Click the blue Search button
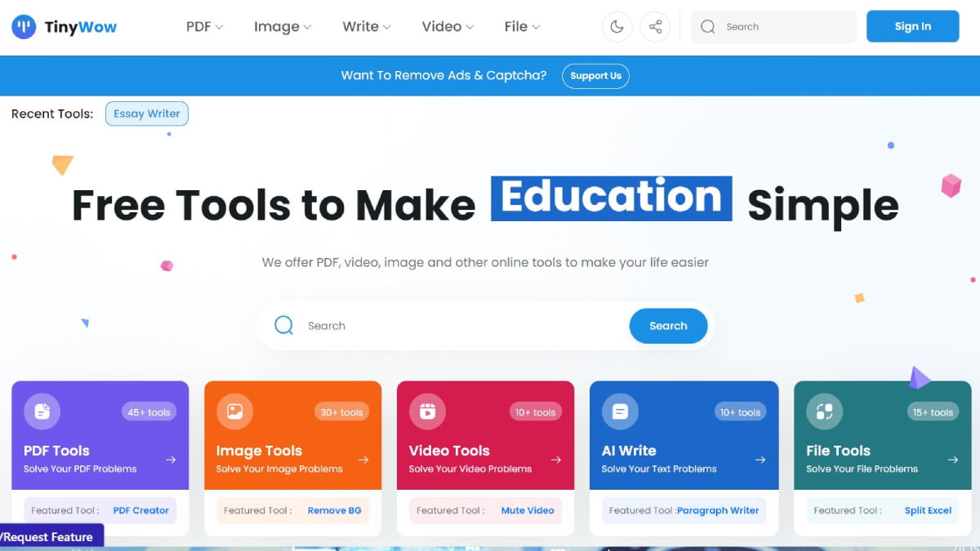This screenshot has height=551, width=980. (x=668, y=326)
